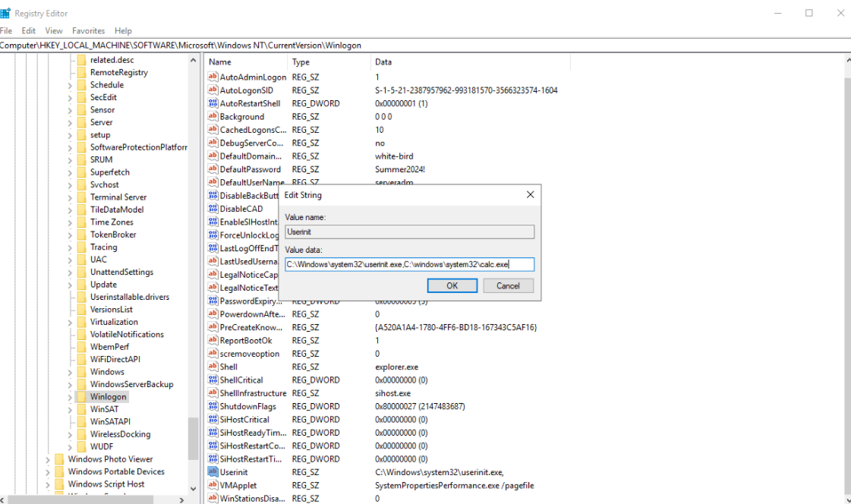Click tree pane horizontal scroll right arrow
The height and width of the screenshot is (504, 851).
[181, 499]
